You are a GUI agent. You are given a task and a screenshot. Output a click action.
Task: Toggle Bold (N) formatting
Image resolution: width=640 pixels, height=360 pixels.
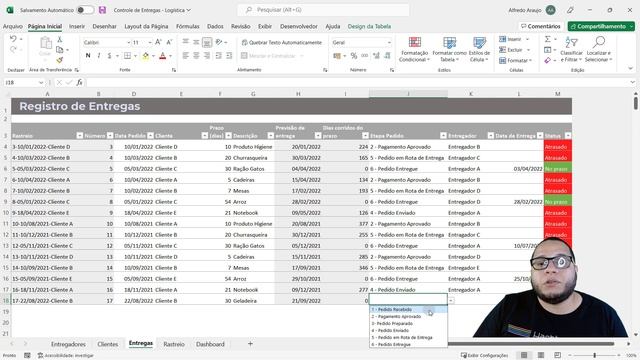coord(88,56)
